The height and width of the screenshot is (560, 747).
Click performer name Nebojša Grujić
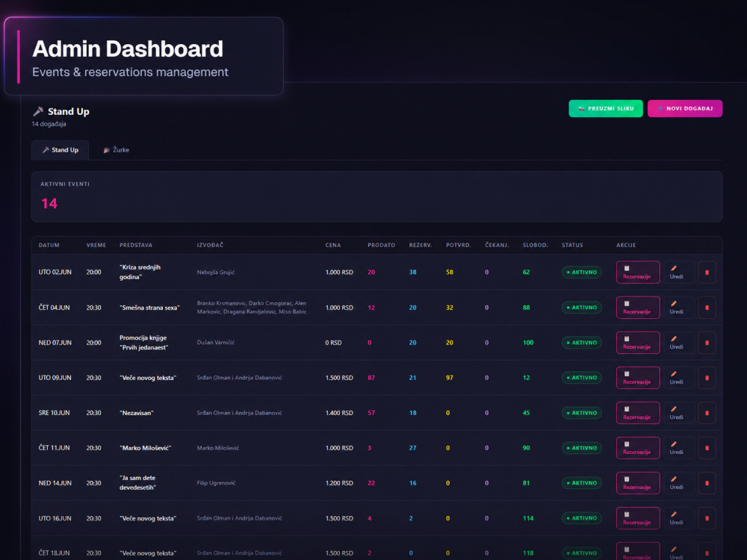coord(215,273)
